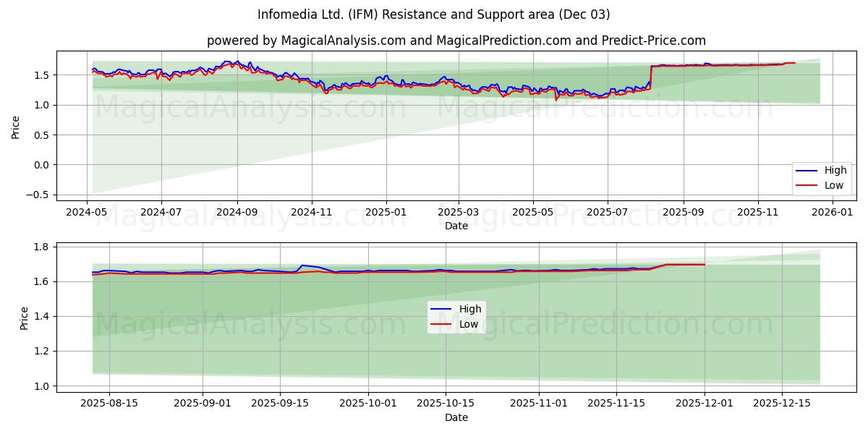Click the '2025-09-01' date label on bottom chart

click(x=203, y=404)
